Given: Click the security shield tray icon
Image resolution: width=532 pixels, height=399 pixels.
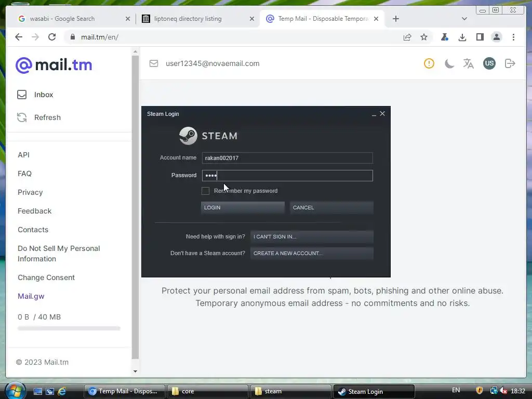Looking at the screenshot, I should click(x=479, y=391).
